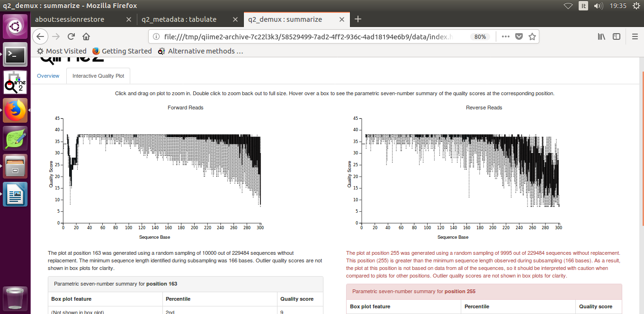Screen dimensions: 644x314
Task: Open the page actions menu
Action: (505, 36)
